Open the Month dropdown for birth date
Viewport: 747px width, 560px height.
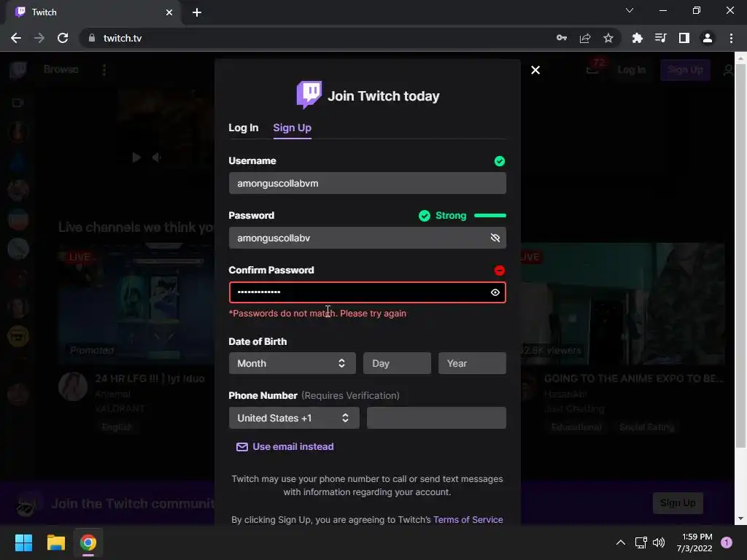click(x=292, y=363)
